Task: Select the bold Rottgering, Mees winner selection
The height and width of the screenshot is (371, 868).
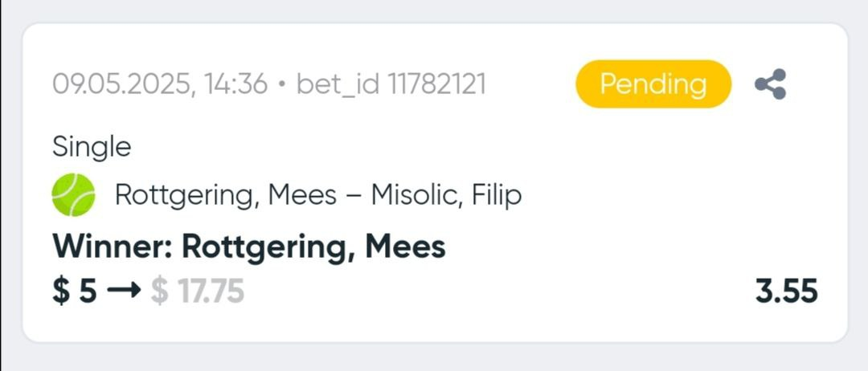Action: pos(313,247)
